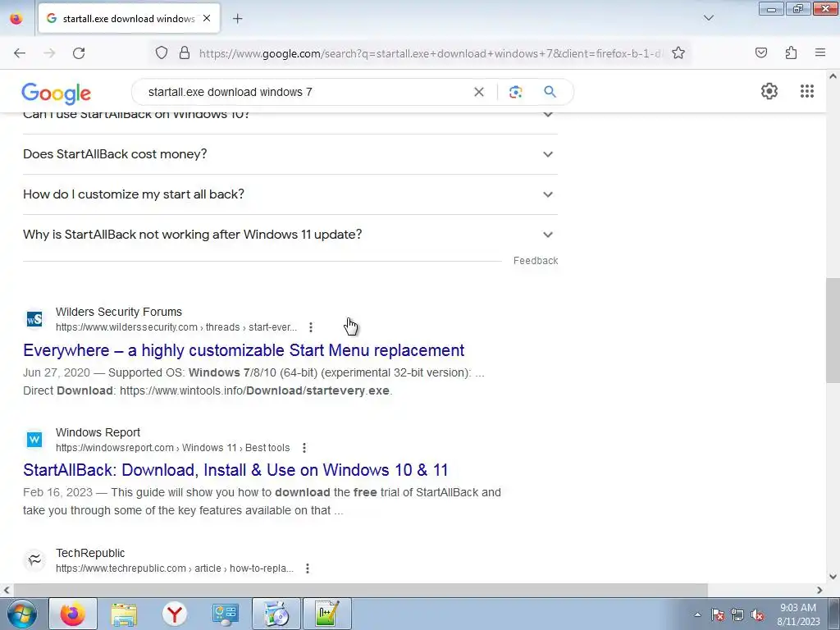Screen dimensions: 840x630
Task: Open Windows Start menu orb
Action: [x=22, y=614]
